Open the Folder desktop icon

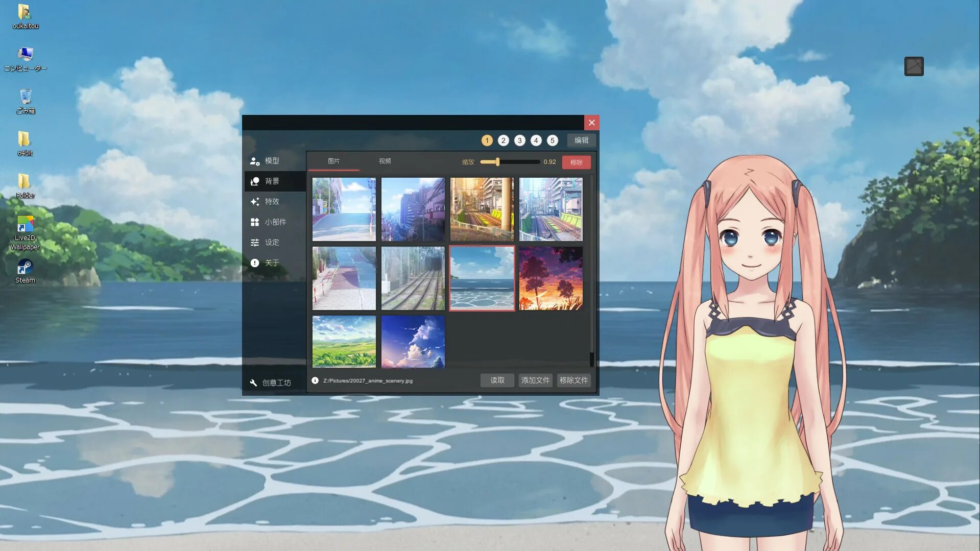coord(25,186)
